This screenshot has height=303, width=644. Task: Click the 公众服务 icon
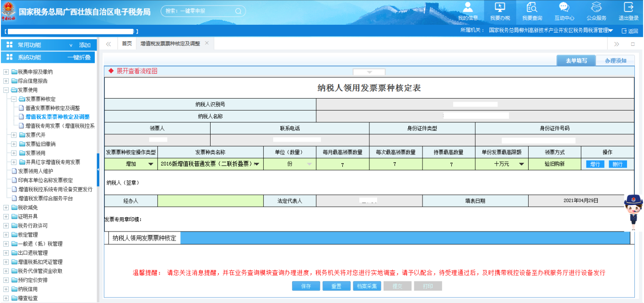pos(596,8)
